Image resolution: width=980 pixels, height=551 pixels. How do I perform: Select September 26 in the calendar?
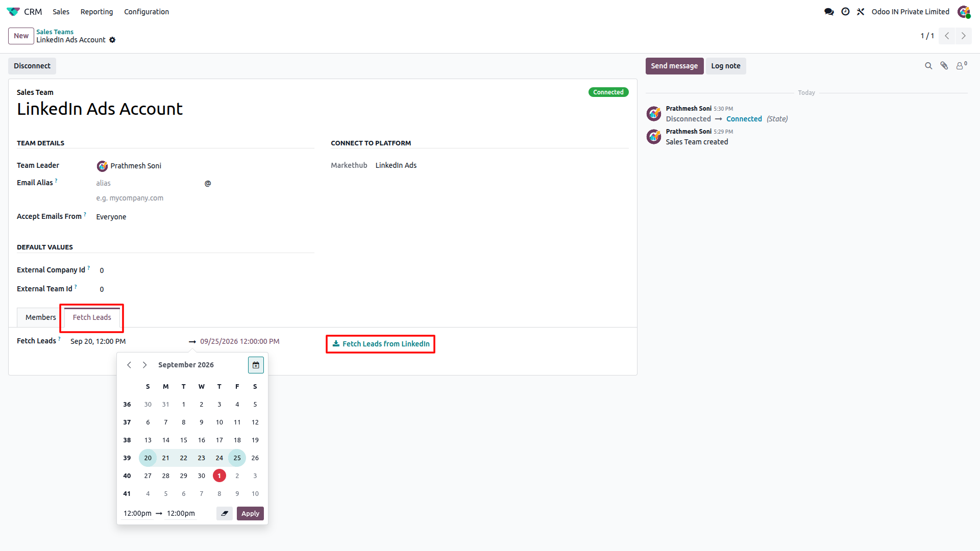click(x=255, y=458)
